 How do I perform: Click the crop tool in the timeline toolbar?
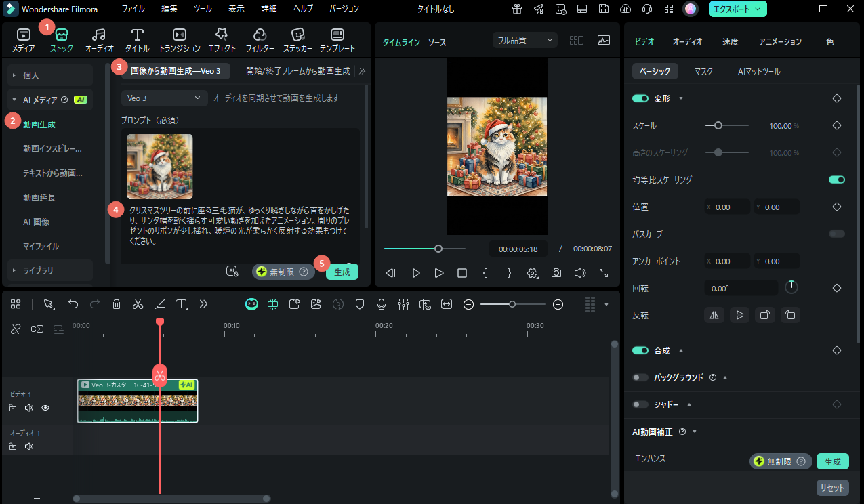[160, 303]
